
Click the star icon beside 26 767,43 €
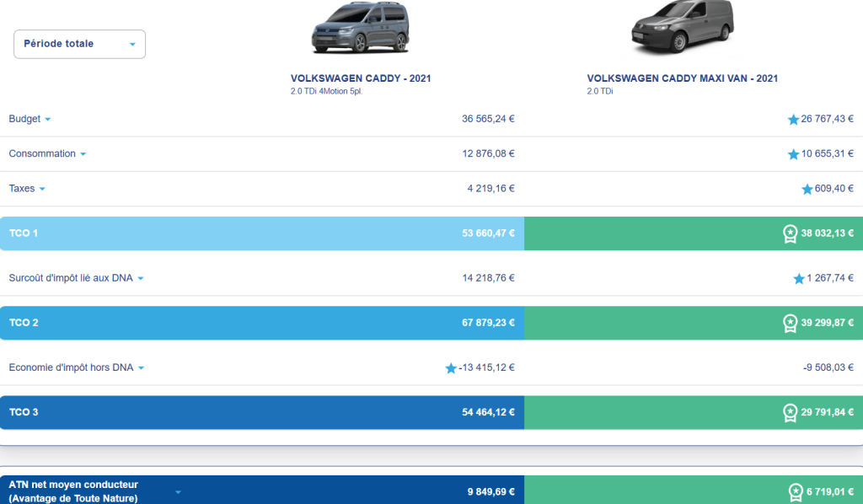(793, 120)
